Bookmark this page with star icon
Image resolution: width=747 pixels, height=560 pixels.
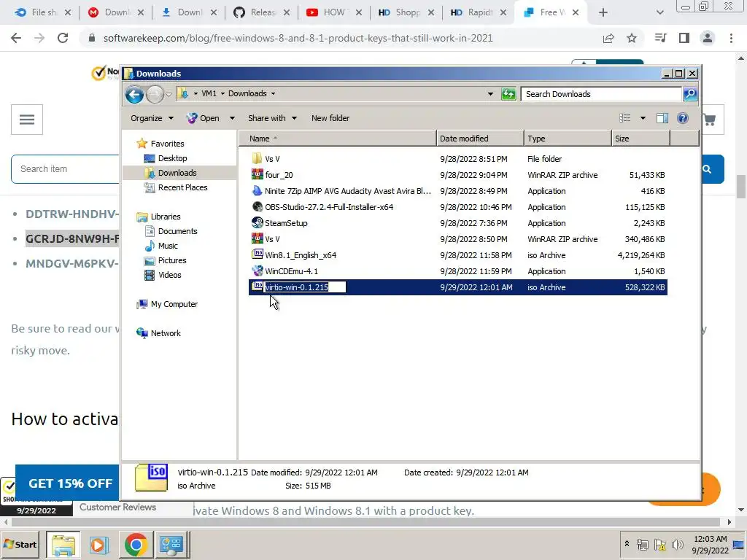(x=632, y=38)
